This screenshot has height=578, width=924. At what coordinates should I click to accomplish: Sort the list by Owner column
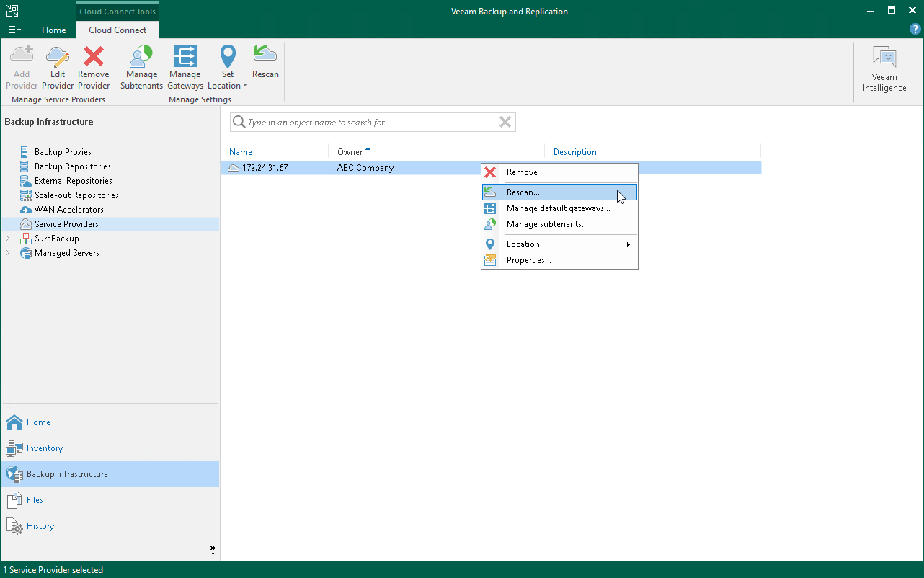[x=350, y=152]
